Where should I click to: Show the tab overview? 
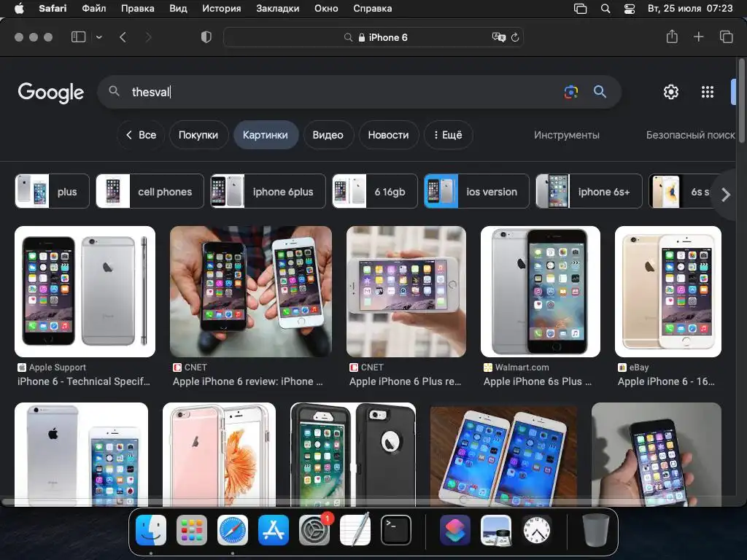point(726,36)
